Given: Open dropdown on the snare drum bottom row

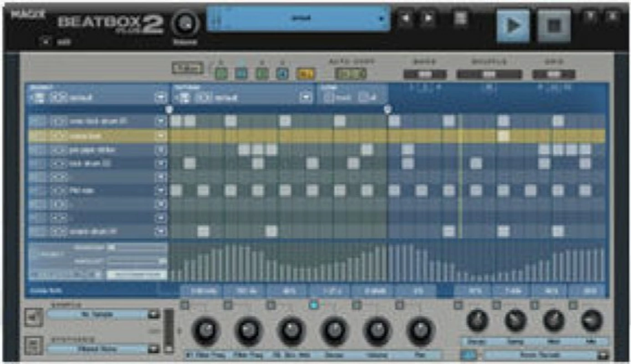Looking at the screenshot, I should 161,232.
